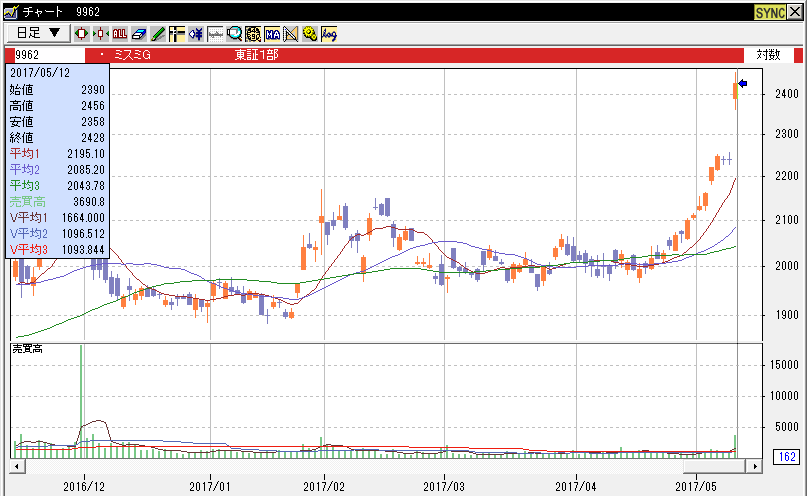Toggle the yellow SYNC button
The height and width of the screenshot is (496, 807).
tap(770, 11)
